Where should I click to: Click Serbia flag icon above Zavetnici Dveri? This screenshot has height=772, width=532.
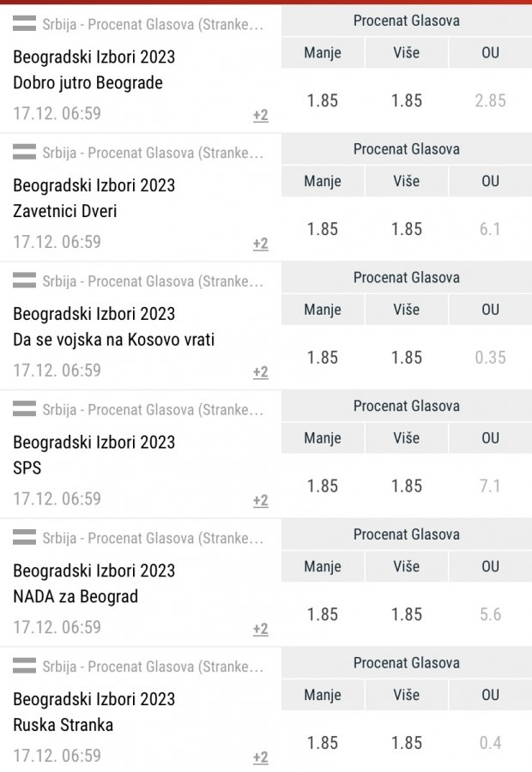click(x=24, y=153)
